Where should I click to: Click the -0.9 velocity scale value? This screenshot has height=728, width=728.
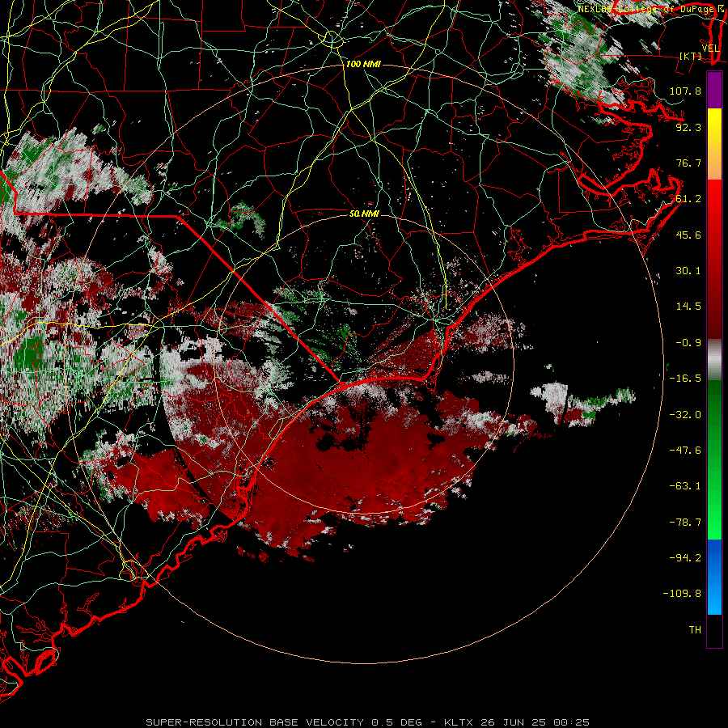688,343
